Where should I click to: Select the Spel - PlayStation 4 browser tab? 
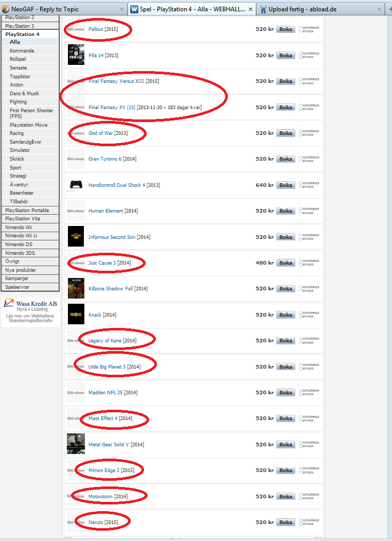coord(192,9)
